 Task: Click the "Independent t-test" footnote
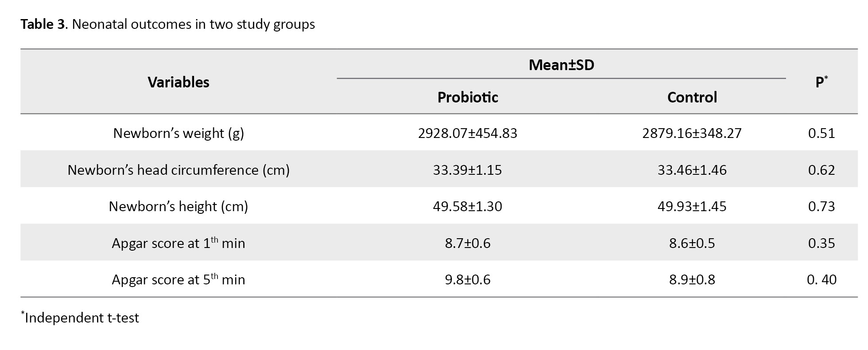coord(82,318)
